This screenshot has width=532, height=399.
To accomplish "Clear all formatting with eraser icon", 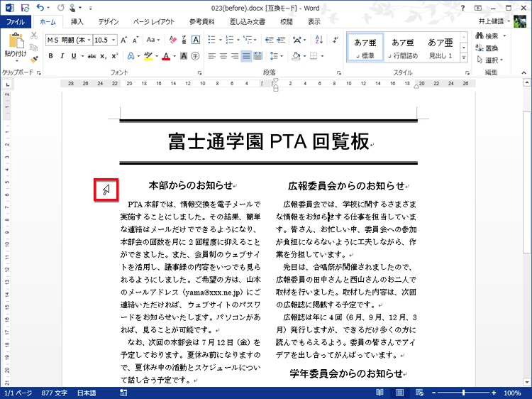I will (172, 40).
